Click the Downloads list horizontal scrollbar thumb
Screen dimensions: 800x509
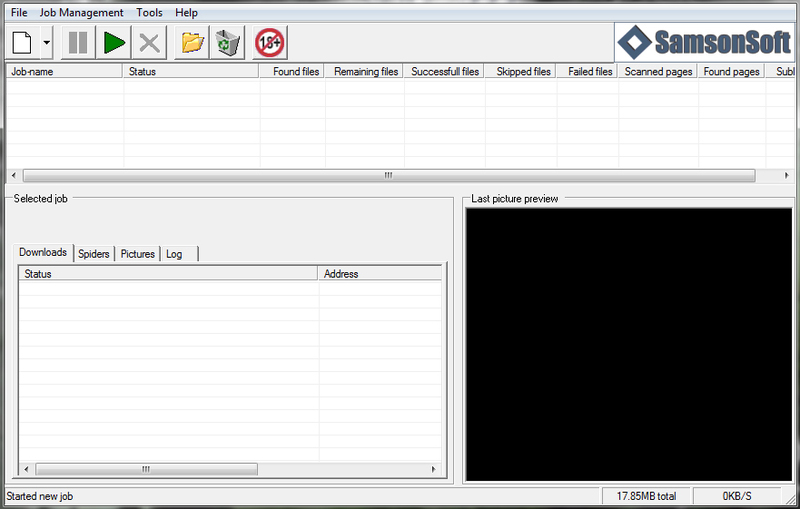(146, 469)
